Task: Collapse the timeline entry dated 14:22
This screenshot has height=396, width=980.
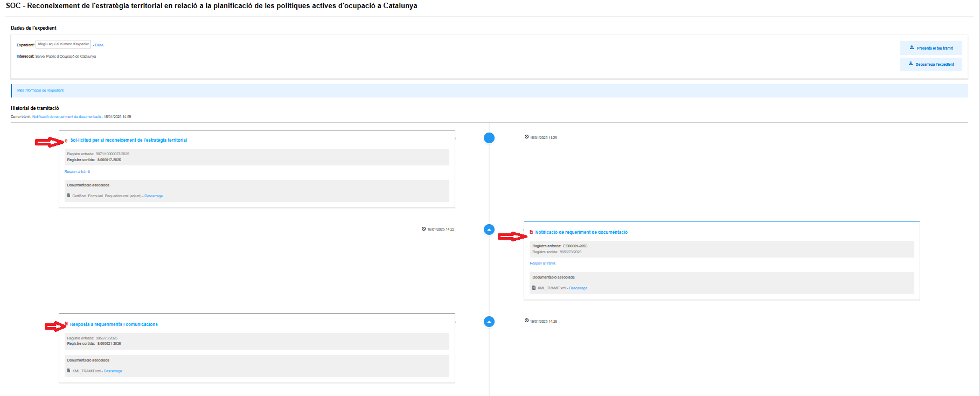Action: (489, 230)
